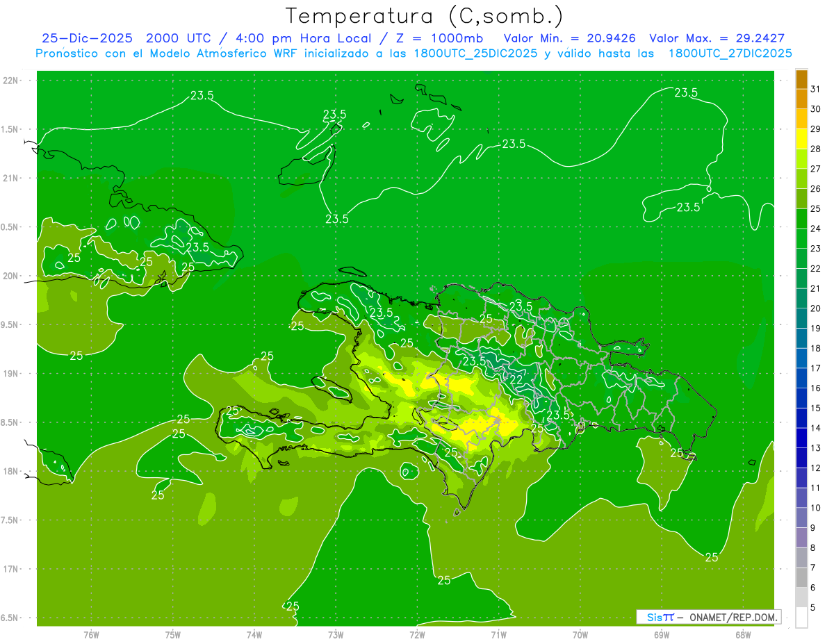Select the yellow colorbar segment between 28 and 29
This screenshot has width=834, height=644.
(801, 139)
